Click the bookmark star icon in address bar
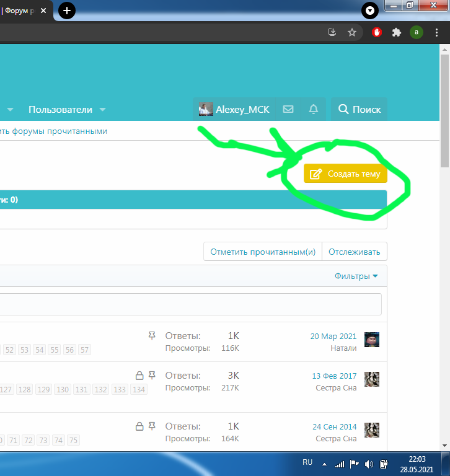The image size is (450, 476). [x=352, y=32]
